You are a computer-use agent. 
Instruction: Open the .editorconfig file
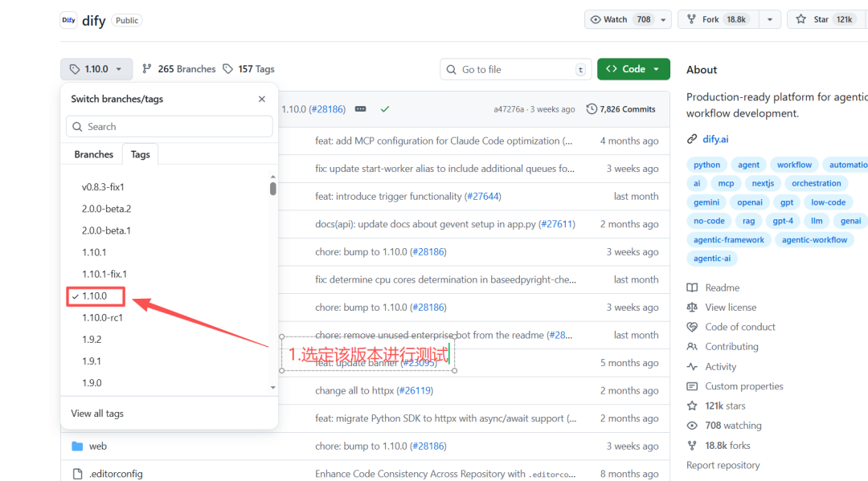pyautogui.click(x=116, y=474)
